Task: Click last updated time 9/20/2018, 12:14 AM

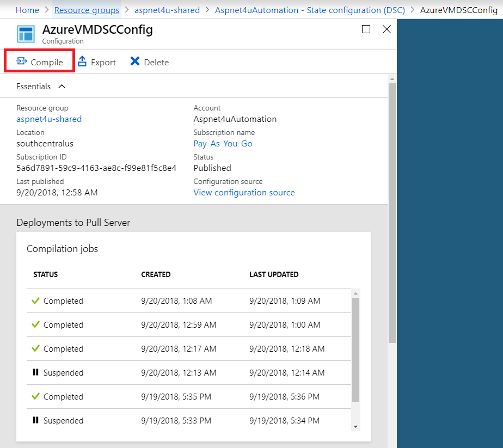Action: 287,373
